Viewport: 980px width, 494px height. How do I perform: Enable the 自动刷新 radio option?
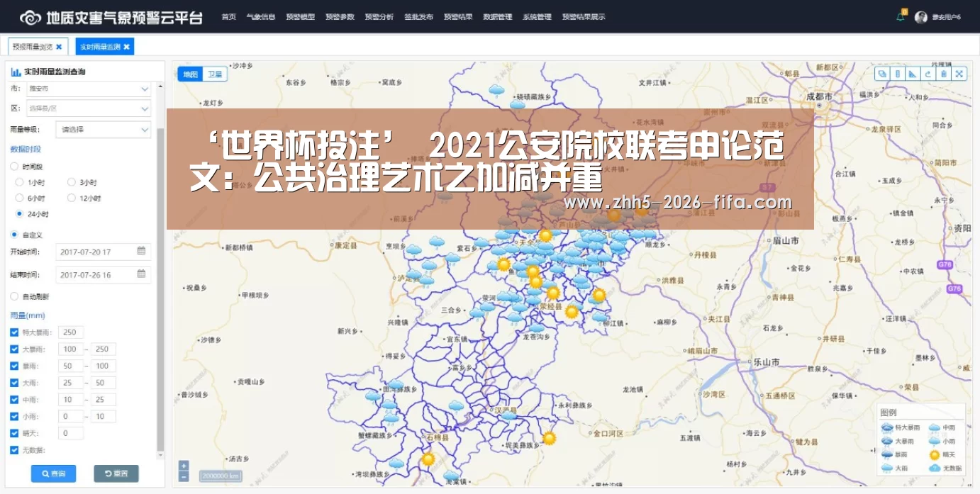coord(14,296)
